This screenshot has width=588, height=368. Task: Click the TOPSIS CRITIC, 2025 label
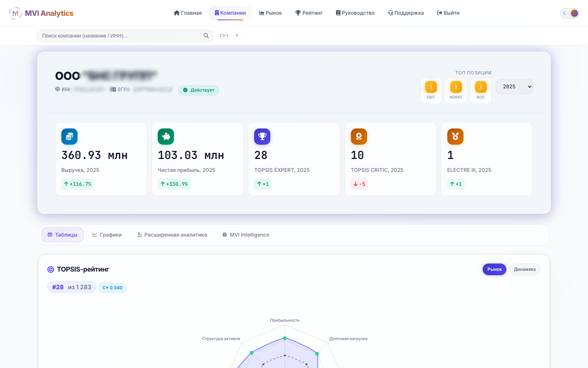377,170
